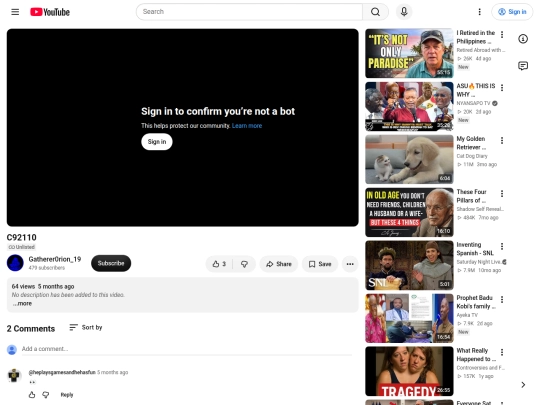The image size is (540, 405).
Task: Start voice search with microphone icon
Action: click(404, 12)
